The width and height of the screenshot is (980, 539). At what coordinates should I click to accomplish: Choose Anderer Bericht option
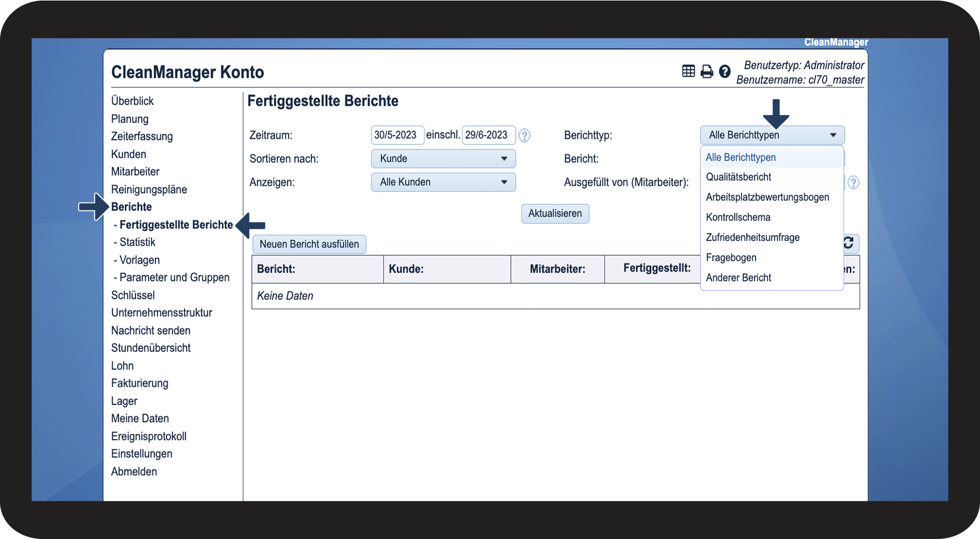point(771,278)
